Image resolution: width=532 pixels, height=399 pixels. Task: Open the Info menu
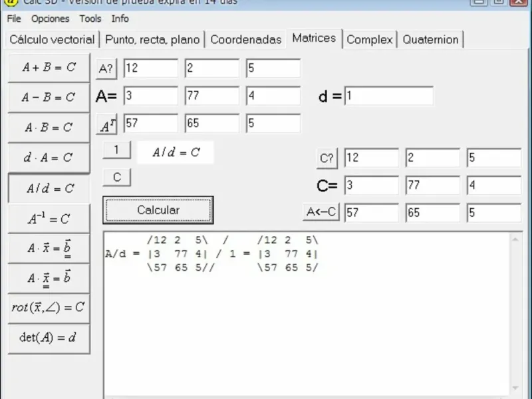pyautogui.click(x=120, y=19)
